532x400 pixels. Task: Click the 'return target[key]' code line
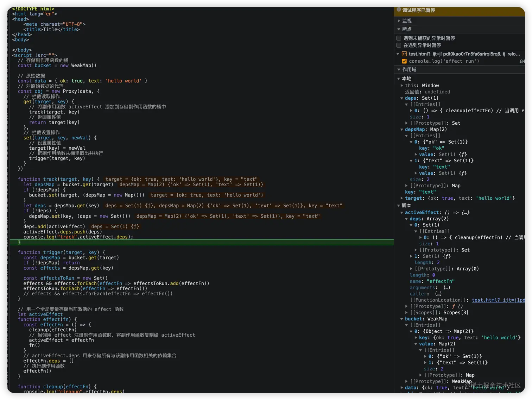click(54, 123)
